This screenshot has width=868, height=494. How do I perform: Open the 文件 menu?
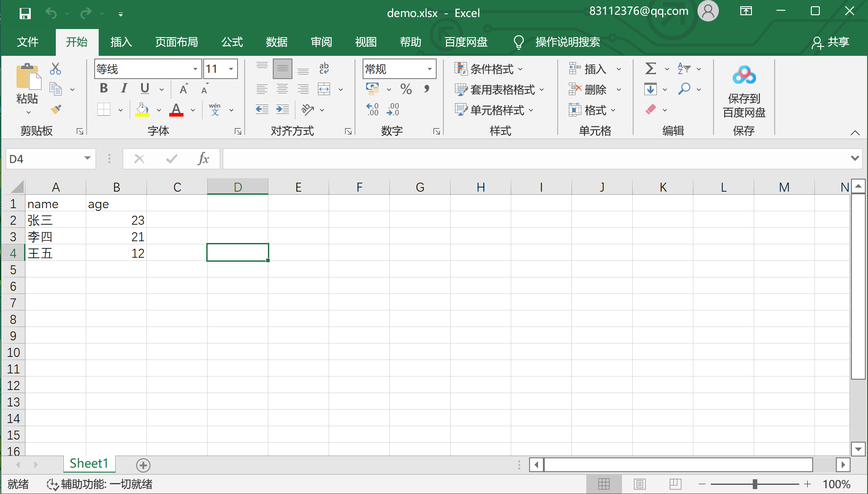[x=27, y=42]
